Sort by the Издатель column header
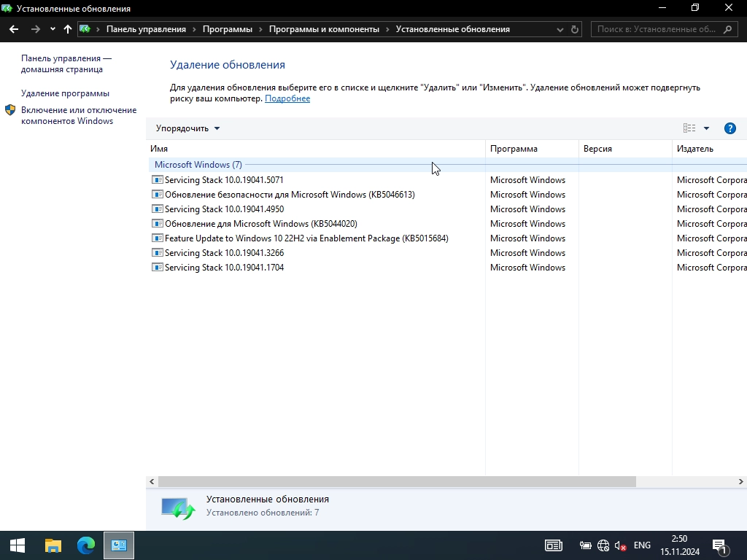The height and width of the screenshot is (560, 747). tap(709, 149)
